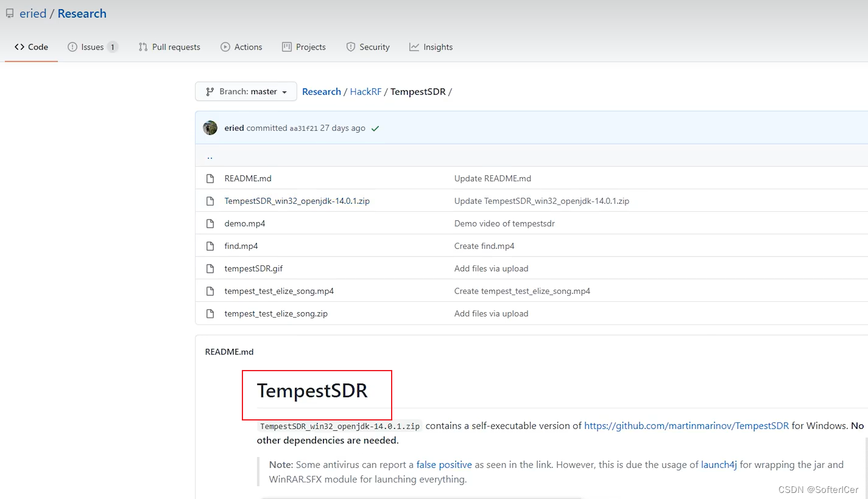Click eried's avatar thumbnail on the commit row
The width and height of the screenshot is (868, 499).
point(210,128)
